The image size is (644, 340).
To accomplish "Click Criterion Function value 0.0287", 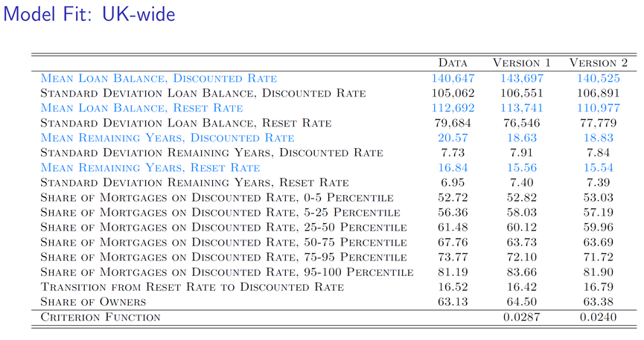I will click(522, 318).
